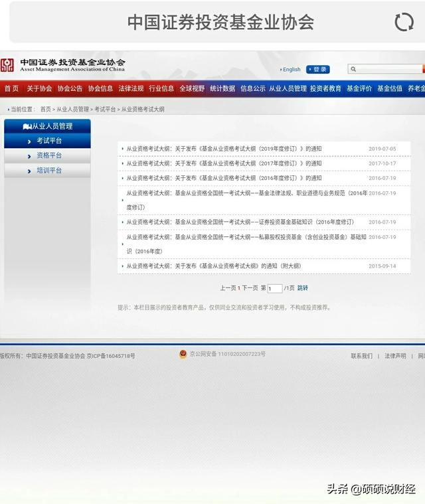
Task: Open the 信息公示 navigation item
Action: pyautogui.click(x=253, y=88)
